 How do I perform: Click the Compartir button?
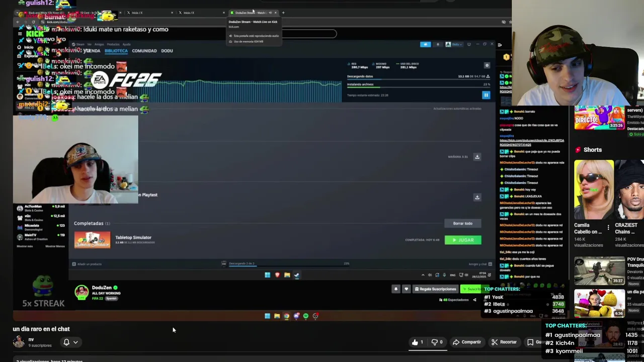[x=466, y=342]
